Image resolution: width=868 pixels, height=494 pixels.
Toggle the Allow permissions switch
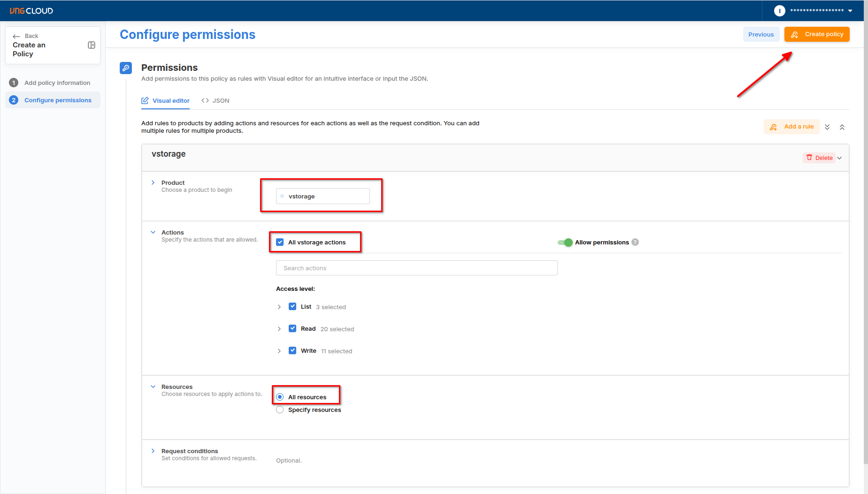click(565, 242)
